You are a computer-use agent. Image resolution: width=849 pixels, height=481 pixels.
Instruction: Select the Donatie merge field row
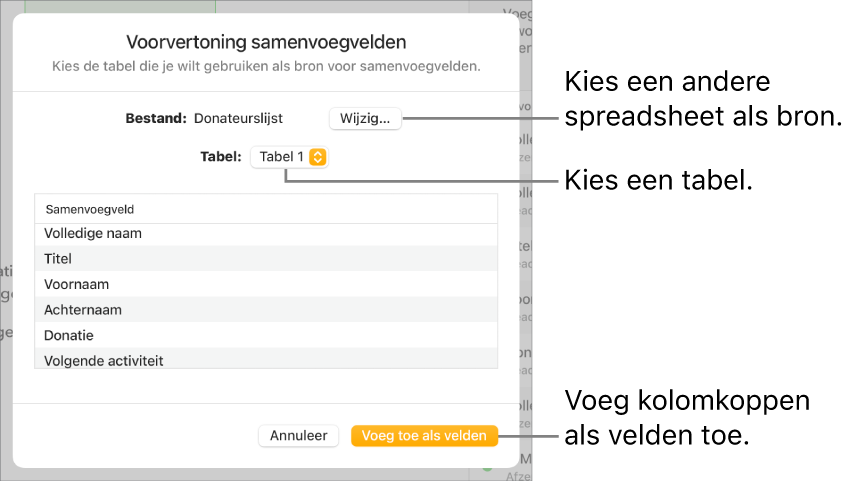(265, 335)
